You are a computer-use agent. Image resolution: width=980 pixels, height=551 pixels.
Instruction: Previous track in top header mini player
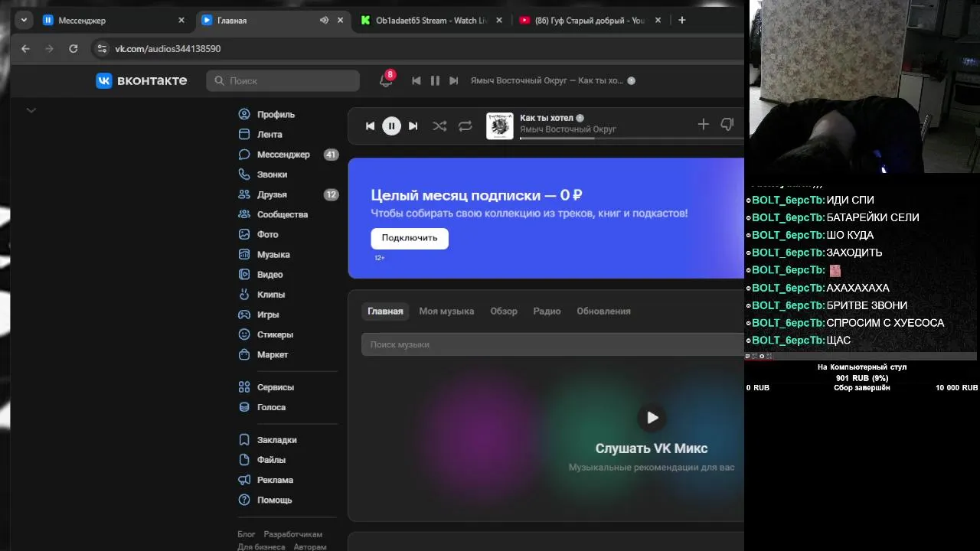[416, 80]
